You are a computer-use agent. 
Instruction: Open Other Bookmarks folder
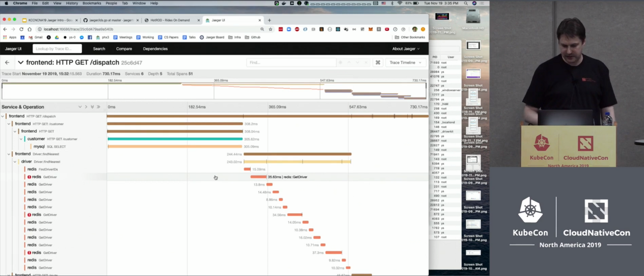click(410, 37)
